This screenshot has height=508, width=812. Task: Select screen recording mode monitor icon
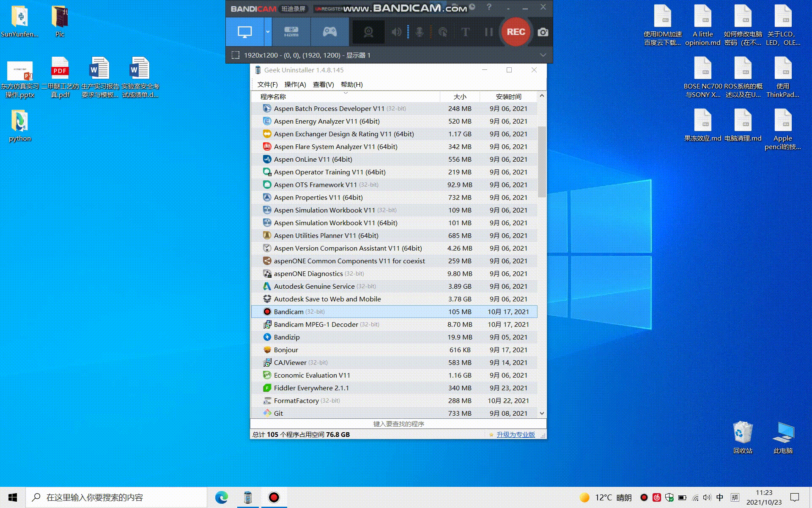245,32
